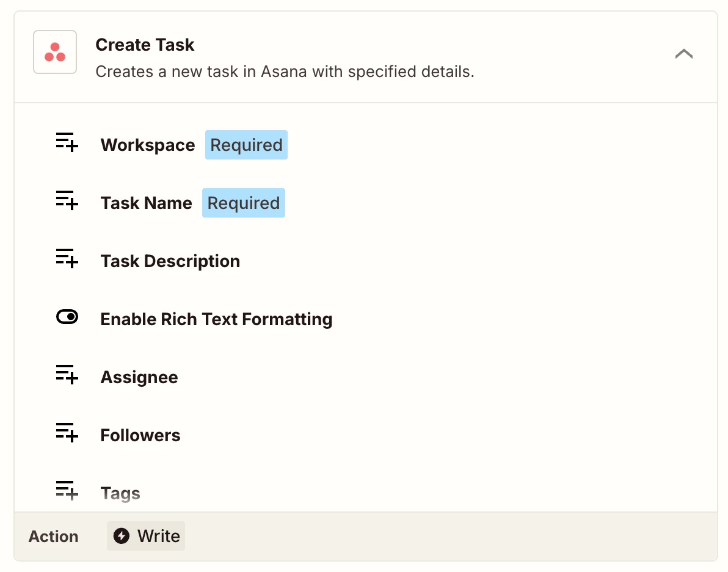This screenshot has height=572, width=728.
Task: Click the Asana app logo icon
Action: 55,52
